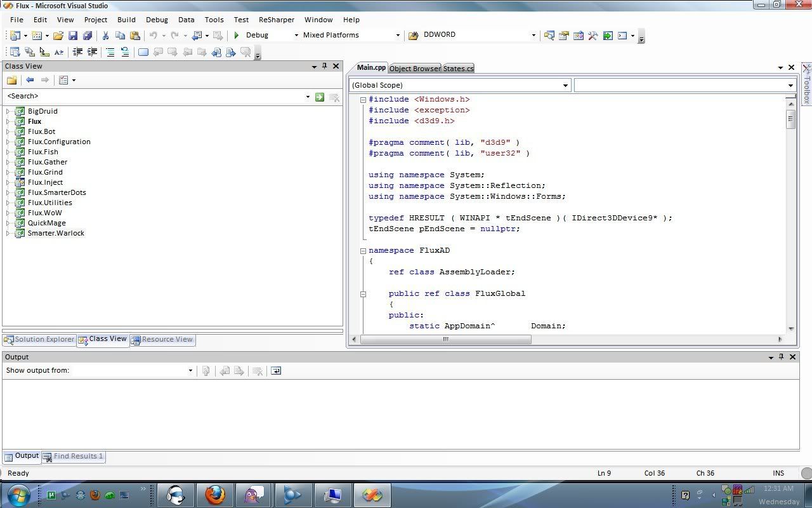This screenshot has width=812, height=508.
Task: Toggle word wrap in Output panel
Action: [276, 371]
